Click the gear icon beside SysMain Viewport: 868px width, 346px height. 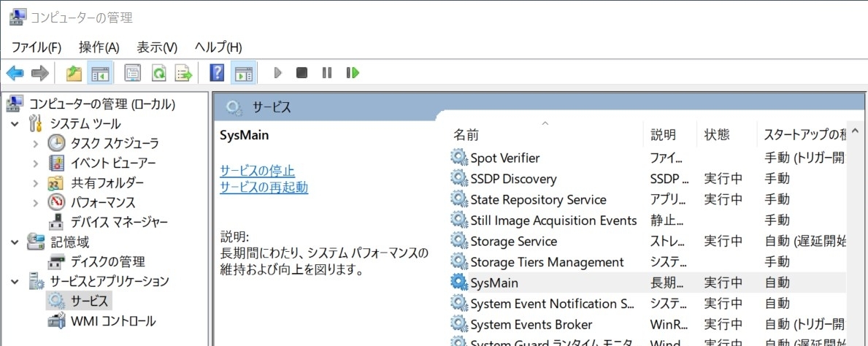coord(459,282)
